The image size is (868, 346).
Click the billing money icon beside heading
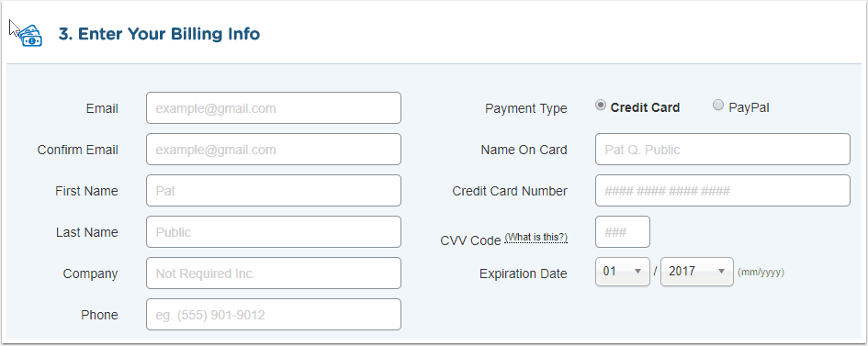30,36
